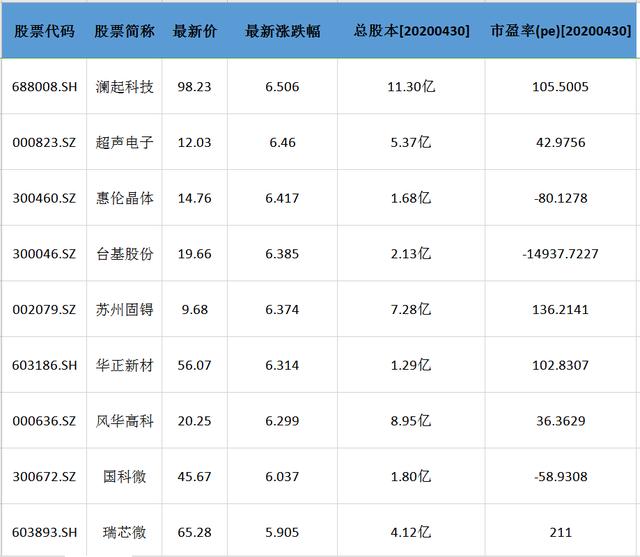This screenshot has height=557, width=640.
Task: Select change value 6.46
Action: (282, 142)
